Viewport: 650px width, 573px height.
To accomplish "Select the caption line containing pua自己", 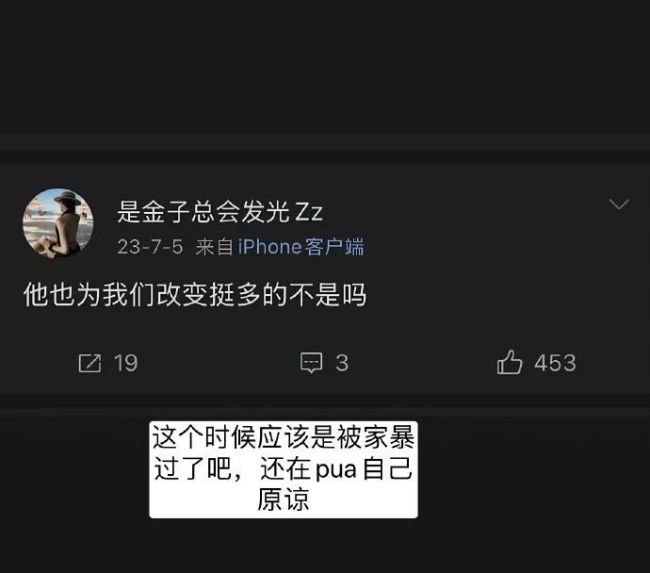I will pos(283,469).
